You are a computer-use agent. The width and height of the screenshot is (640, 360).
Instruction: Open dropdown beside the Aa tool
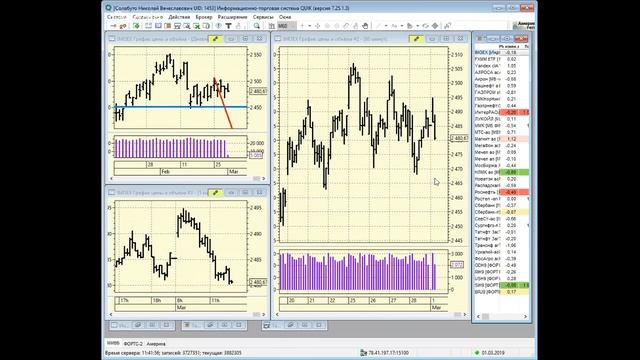[402, 26]
